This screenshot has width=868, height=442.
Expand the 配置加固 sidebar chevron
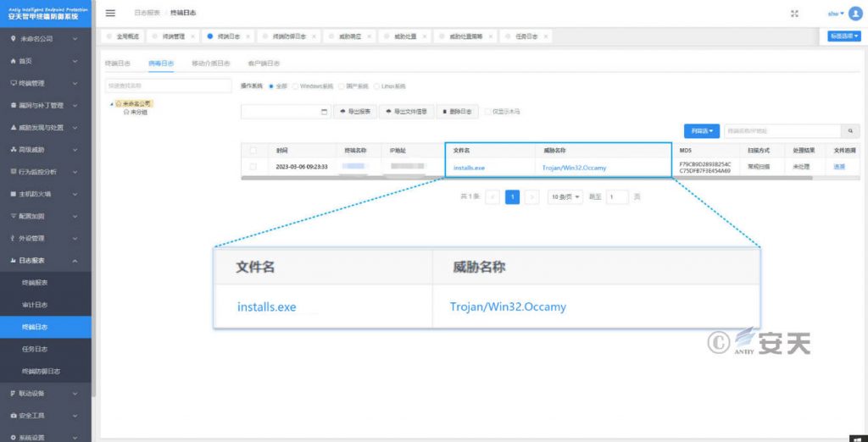click(75, 216)
